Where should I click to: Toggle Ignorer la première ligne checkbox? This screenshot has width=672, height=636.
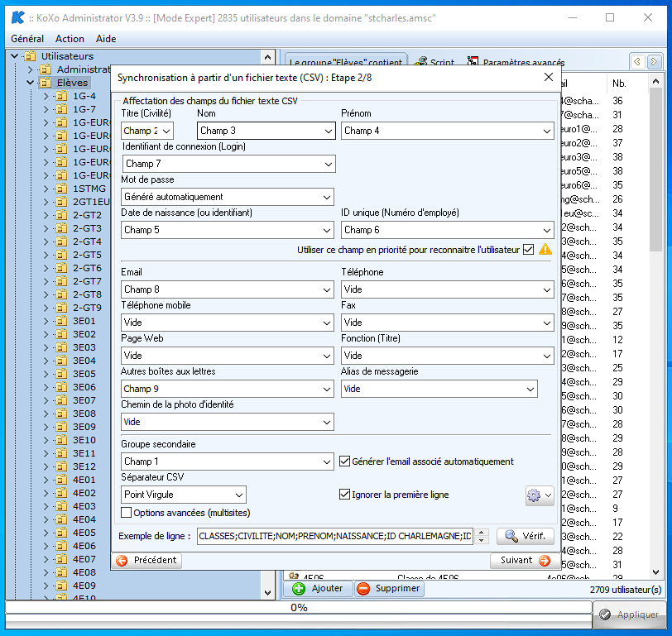(344, 495)
